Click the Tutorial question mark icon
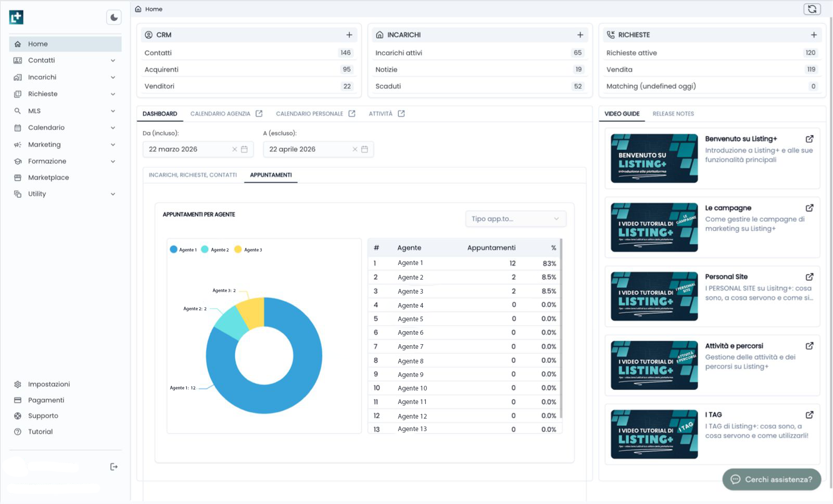Image resolution: width=833 pixels, height=504 pixels. (x=18, y=432)
